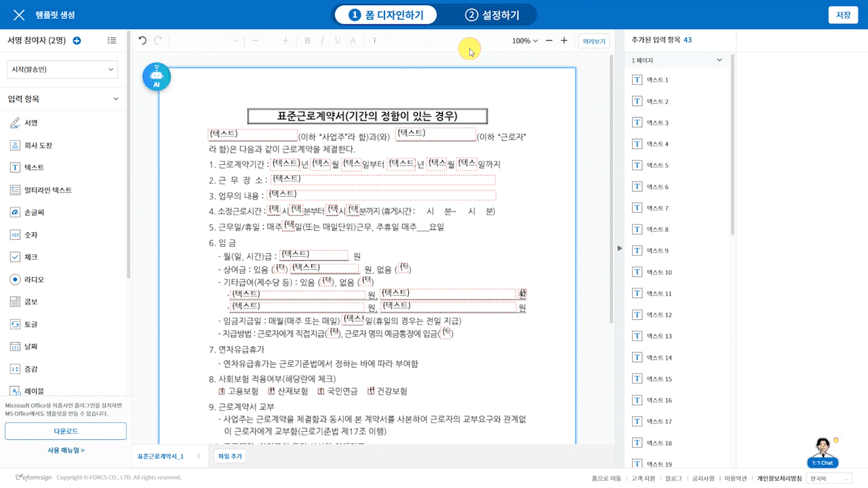Select the 표준근로계약서_1 file tab
Screen dimensions: 868x488
161,456
